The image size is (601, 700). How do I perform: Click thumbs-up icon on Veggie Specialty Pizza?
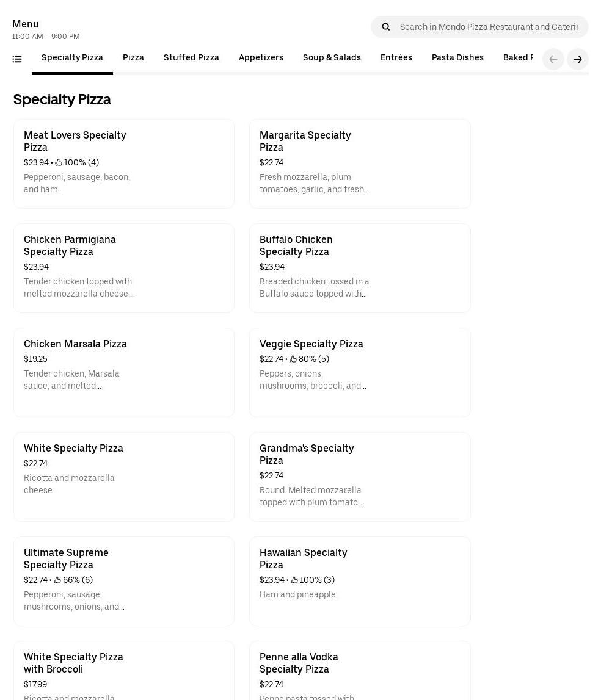293,359
